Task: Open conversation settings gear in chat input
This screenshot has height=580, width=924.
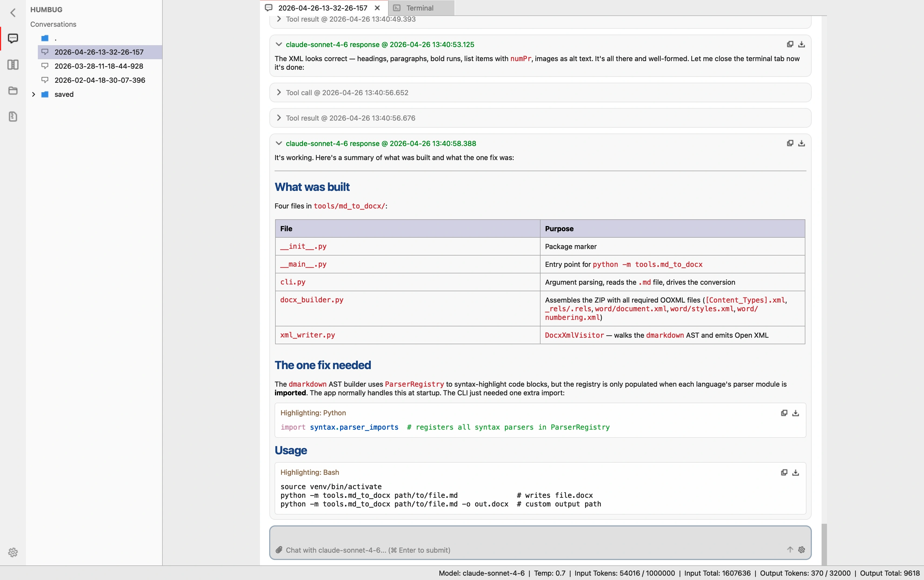Action: coord(801,550)
